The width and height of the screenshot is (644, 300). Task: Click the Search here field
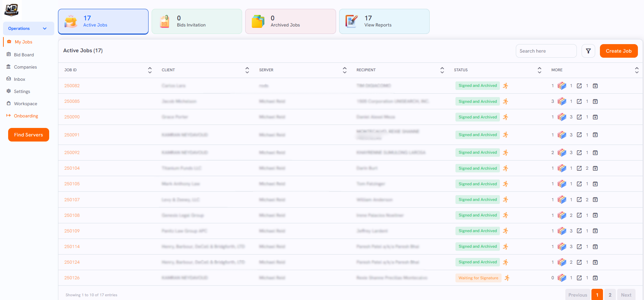tap(546, 51)
